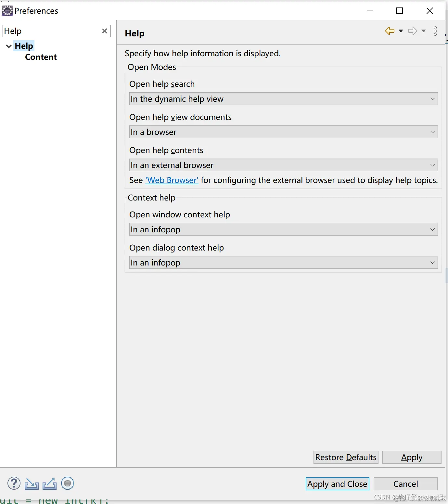Maximize the Preferences window
The image size is (448, 504).
(400, 11)
